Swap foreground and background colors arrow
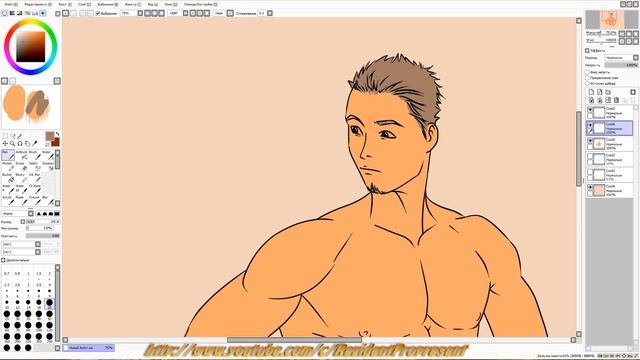Image resolution: width=640 pixels, height=360 pixels. pyautogui.click(x=57, y=133)
